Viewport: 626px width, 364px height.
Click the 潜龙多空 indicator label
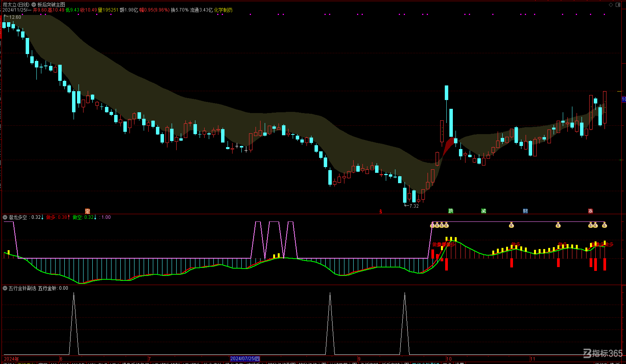[x=18, y=217]
